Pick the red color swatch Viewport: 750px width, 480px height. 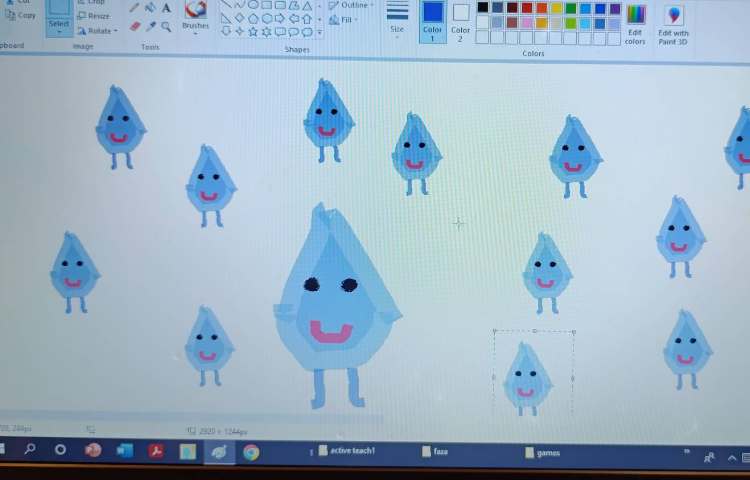pos(527,8)
